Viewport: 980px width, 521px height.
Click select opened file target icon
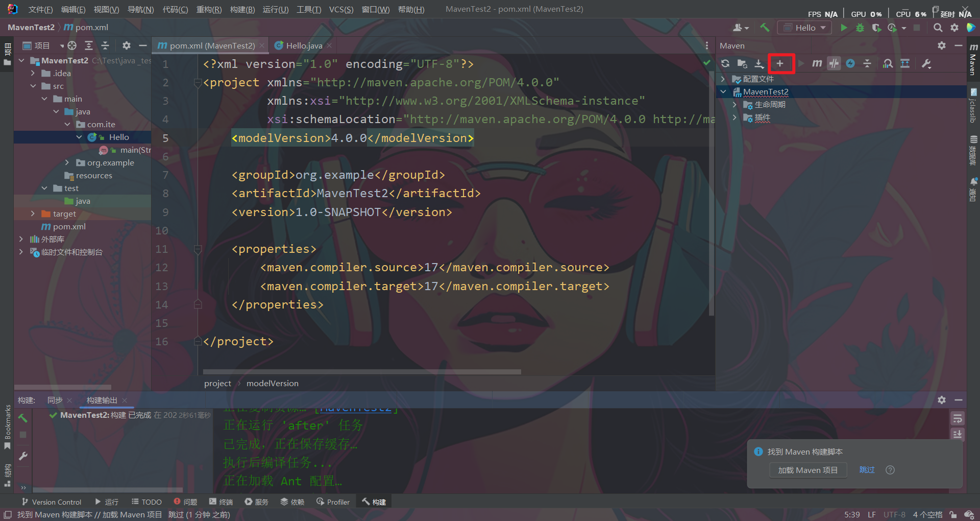[x=72, y=45]
